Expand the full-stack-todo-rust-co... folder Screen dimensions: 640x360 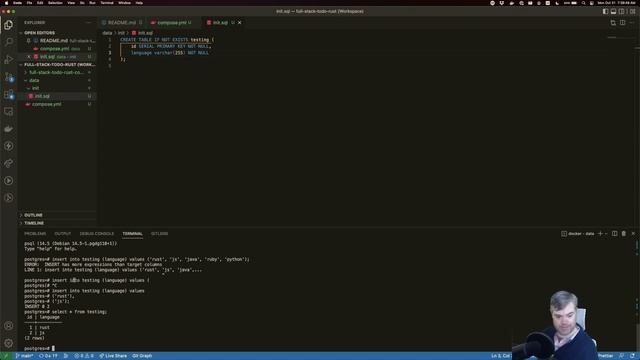[56, 72]
